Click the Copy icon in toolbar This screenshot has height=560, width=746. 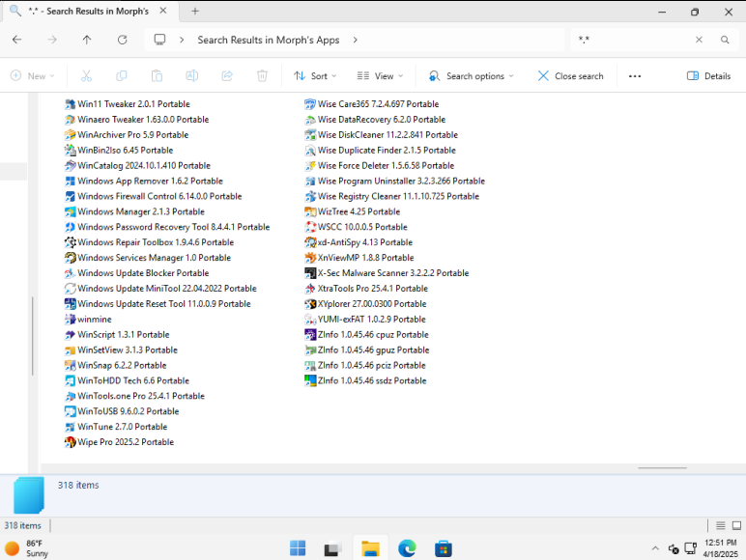(x=122, y=76)
